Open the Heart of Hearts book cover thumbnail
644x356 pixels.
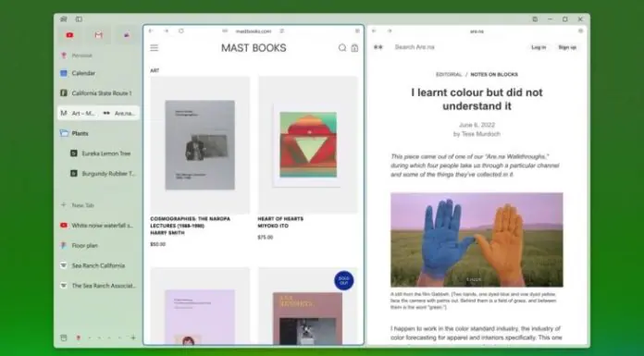pyautogui.click(x=308, y=145)
